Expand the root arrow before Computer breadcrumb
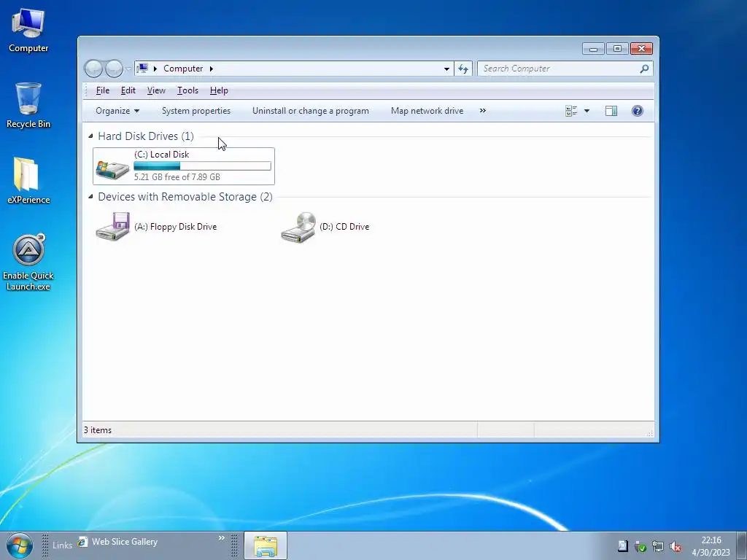 click(155, 69)
